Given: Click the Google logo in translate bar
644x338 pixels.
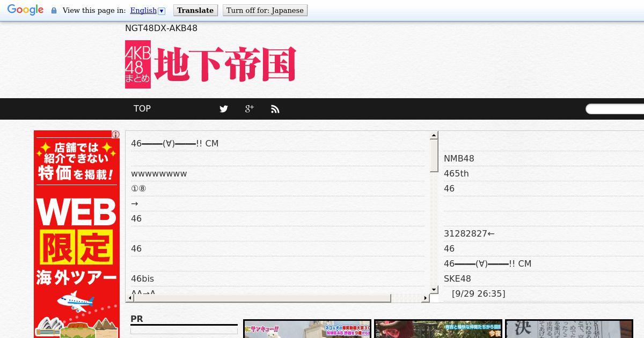Looking at the screenshot, I should (25, 10).
